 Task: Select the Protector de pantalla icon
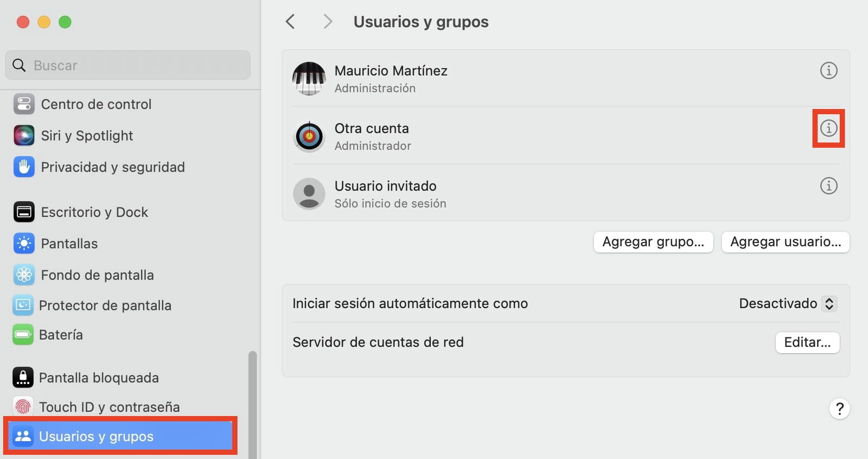coord(23,305)
